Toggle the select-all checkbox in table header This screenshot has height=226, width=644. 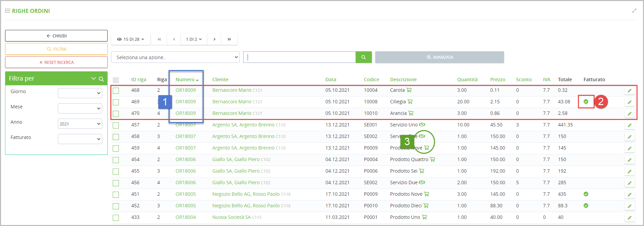(x=116, y=80)
